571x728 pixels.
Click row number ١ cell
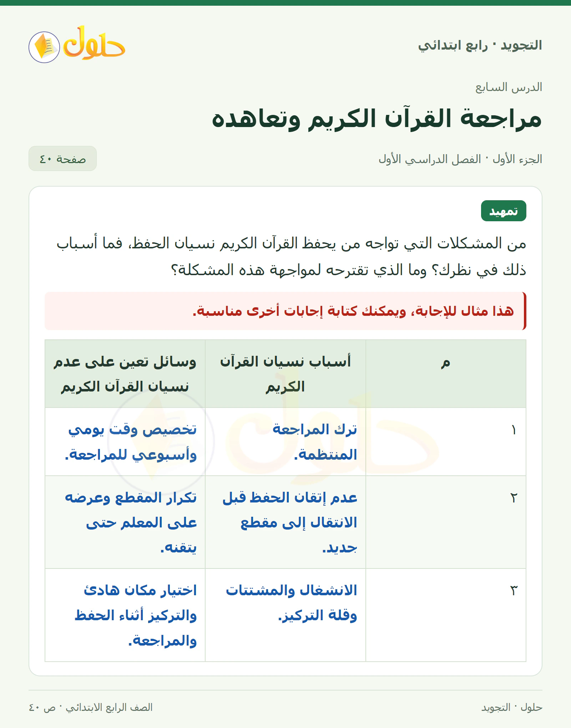pos(446,442)
